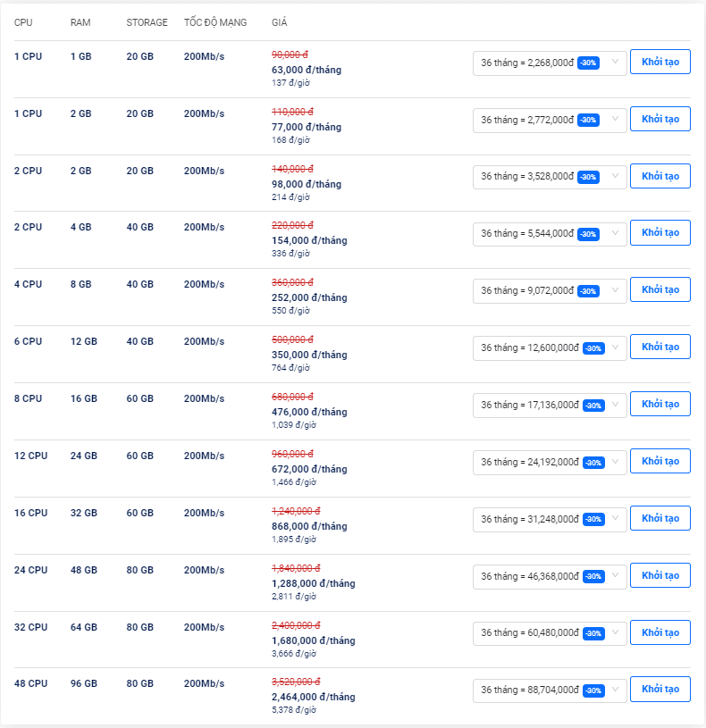Click the 137 đ/giờ hourly rate
The width and height of the screenshot is (706, 728).
[290, 83]
